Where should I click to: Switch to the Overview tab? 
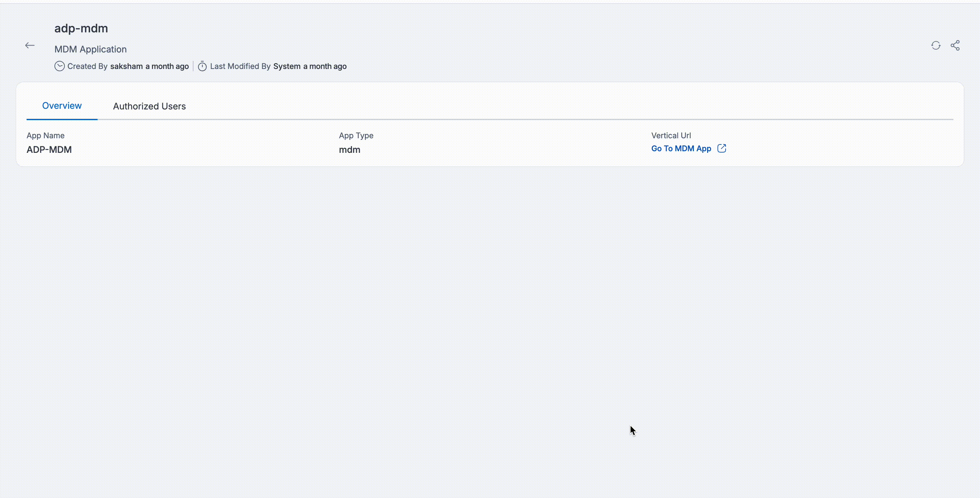pyautogui.click(x=62, y=106)
